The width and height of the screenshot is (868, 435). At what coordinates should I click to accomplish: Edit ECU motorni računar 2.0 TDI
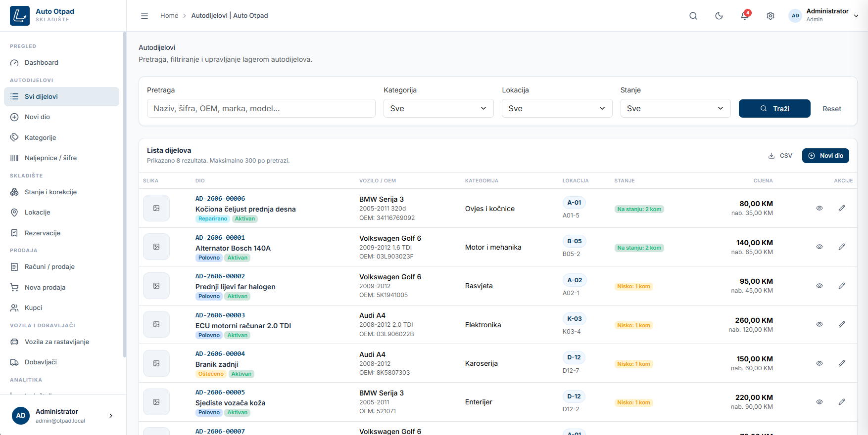(x=842, y=324)
